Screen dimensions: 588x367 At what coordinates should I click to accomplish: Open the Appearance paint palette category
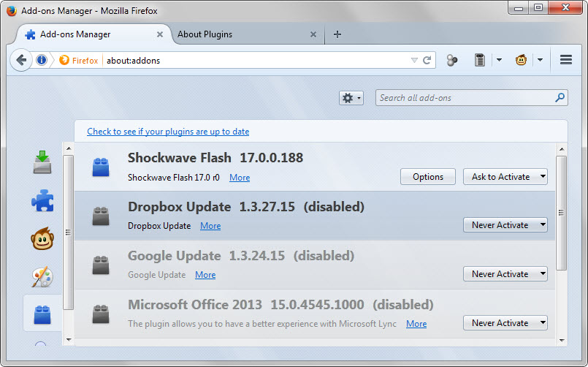pyautogui.click(x=42, y=277)
